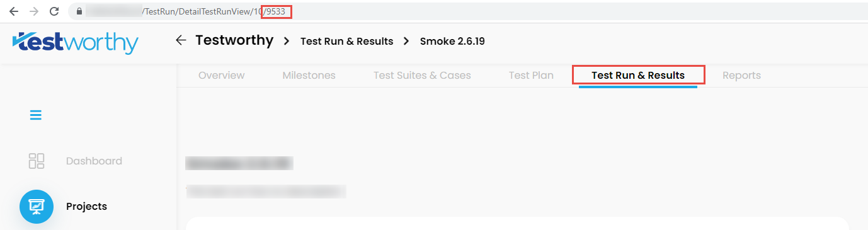Image resolution: width=868 pixels, height=230 pixels.
Task: Go to the Test Plan tab
Action: click(531, 76)
